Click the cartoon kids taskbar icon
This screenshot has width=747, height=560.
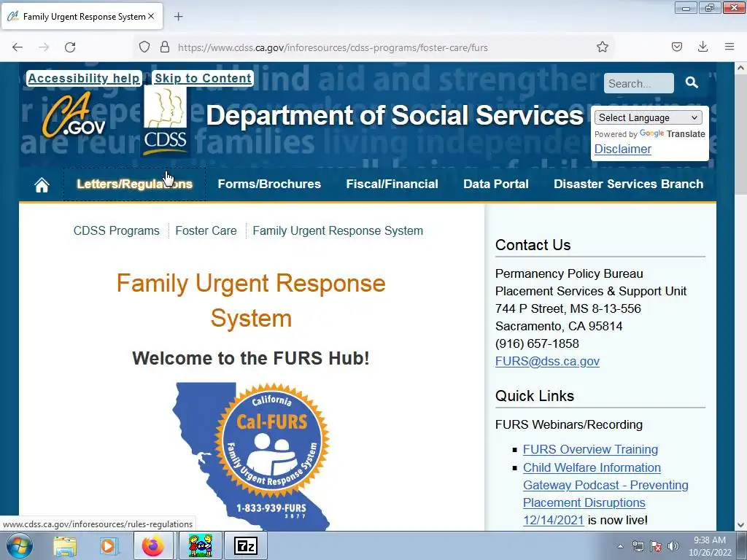tap(200, 545)
